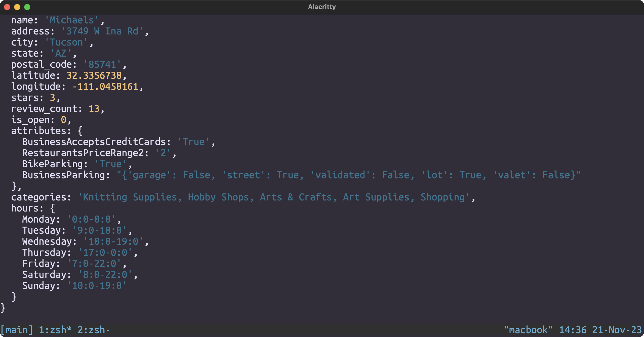Click the opening brace after hours
This screenshot has width=644, height=337.
click(52, 208)
